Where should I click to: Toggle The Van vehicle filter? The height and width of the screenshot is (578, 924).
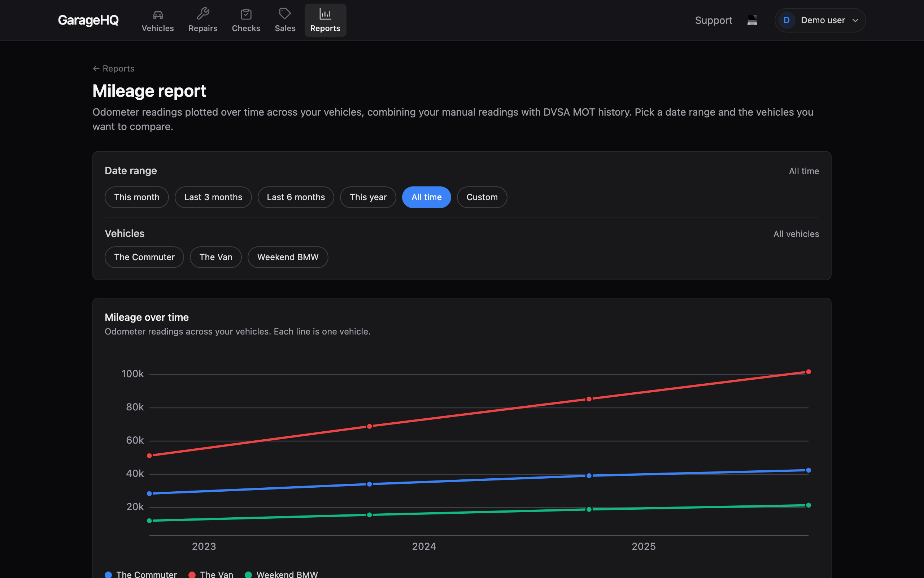pos(216,257)
